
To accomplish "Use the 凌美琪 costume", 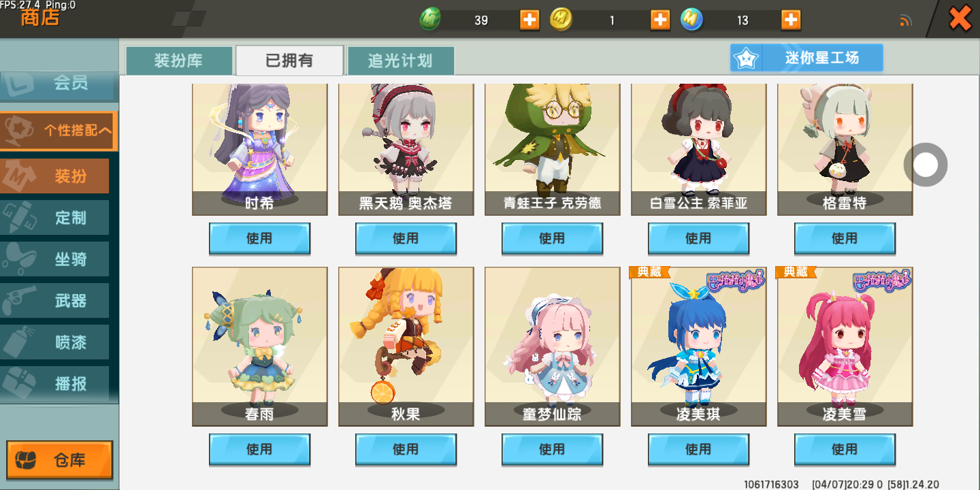I will [x=698, y=449].
